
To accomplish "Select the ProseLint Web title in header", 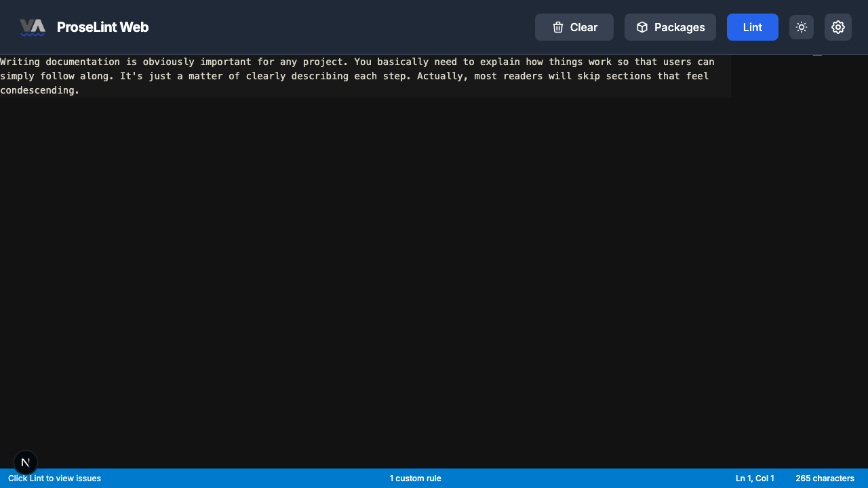I will point(103,27).
